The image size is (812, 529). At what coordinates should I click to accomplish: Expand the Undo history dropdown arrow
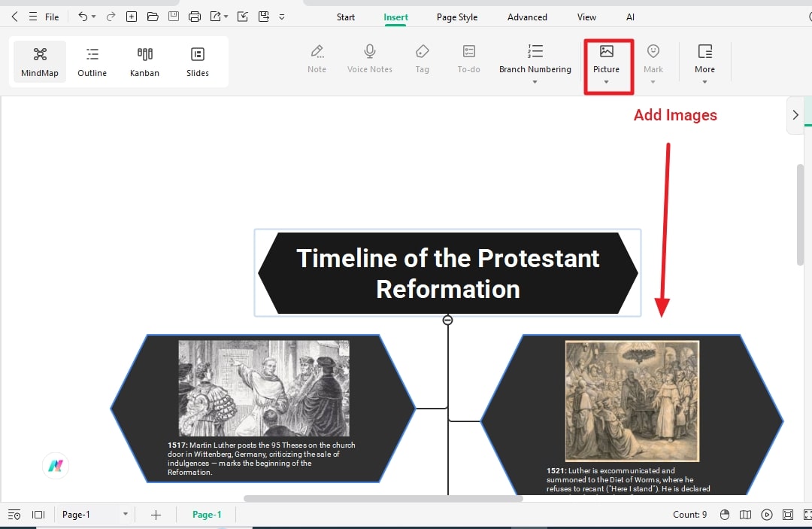[94, 17]
